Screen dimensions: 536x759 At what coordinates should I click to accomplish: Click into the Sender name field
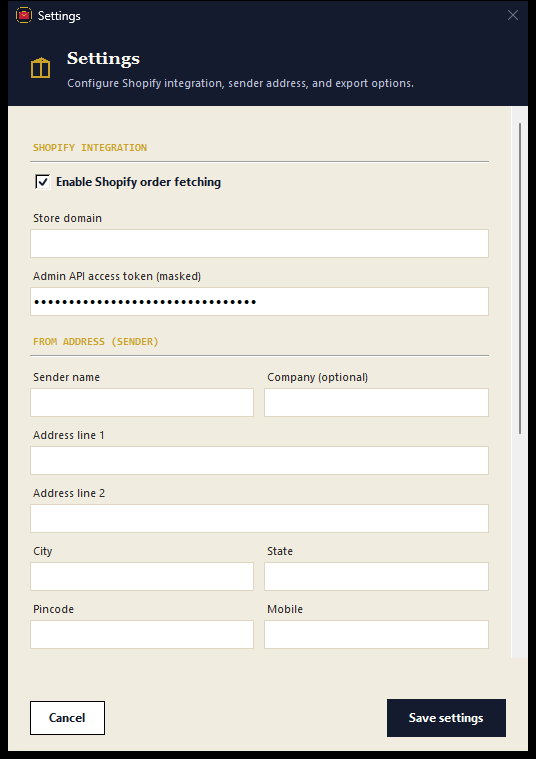[142, 402]
